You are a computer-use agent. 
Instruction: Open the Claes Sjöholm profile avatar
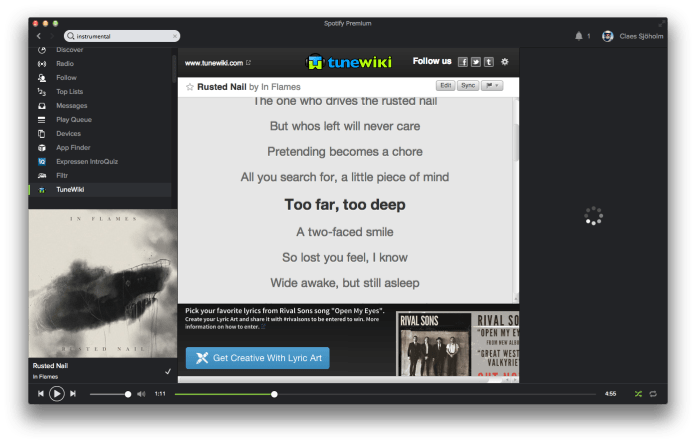(x=608, y=36)
